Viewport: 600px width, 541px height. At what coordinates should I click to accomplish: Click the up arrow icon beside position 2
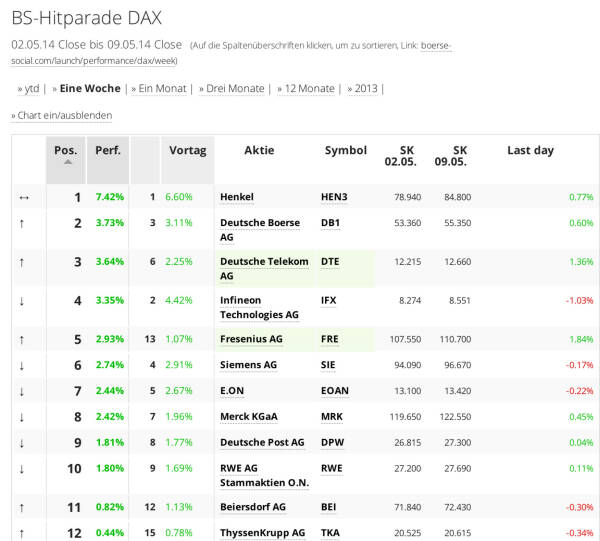click(x=23, y=223)
